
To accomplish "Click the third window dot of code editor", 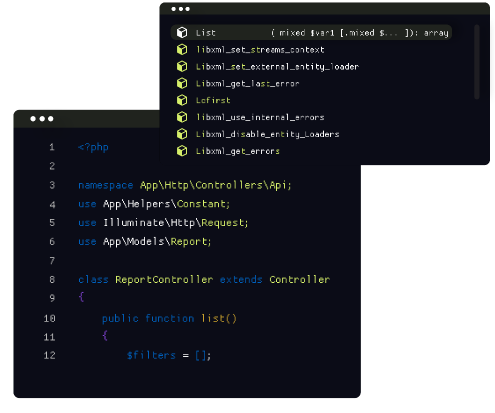I will click(51, 119).
